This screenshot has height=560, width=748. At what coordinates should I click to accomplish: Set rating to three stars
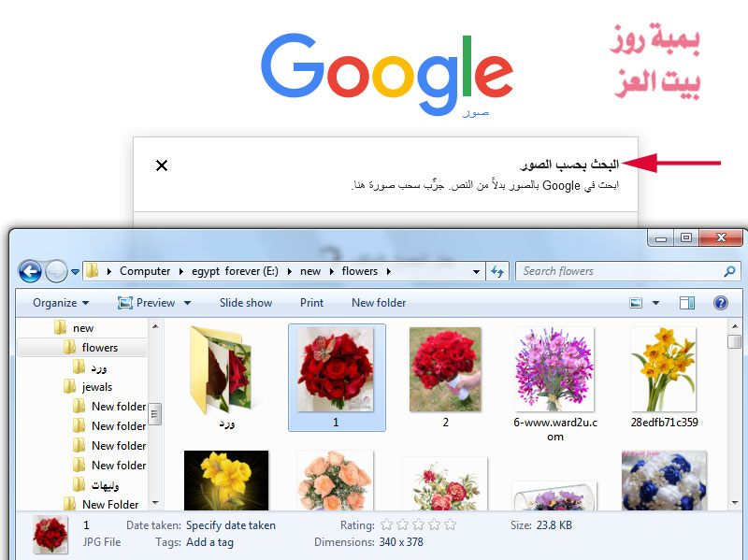pyautogui.click(x=418, y=525)
